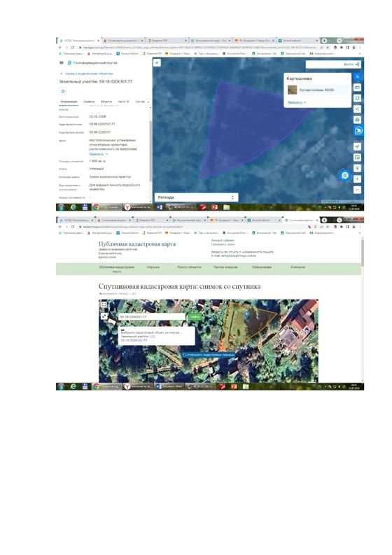The width and height of the screenshot is (392, 555).
Task: Zoom out on the top map
Action: pos(357,190)
